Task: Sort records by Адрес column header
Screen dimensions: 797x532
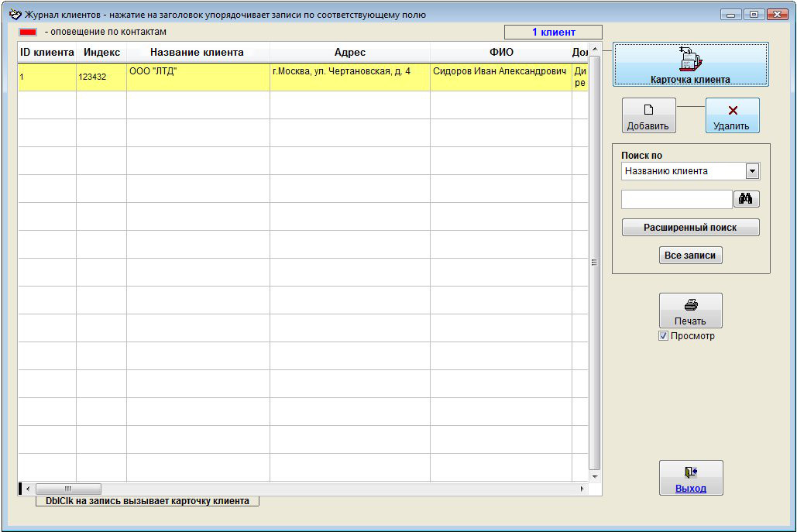Action: click(x=349, y=53)
